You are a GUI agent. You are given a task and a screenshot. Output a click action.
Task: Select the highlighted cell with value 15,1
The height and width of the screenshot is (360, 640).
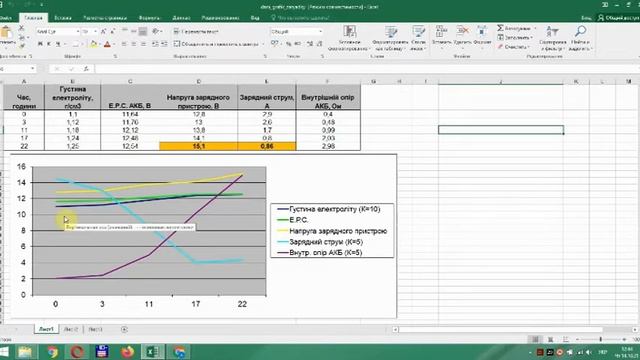click(x=198, y=146)
